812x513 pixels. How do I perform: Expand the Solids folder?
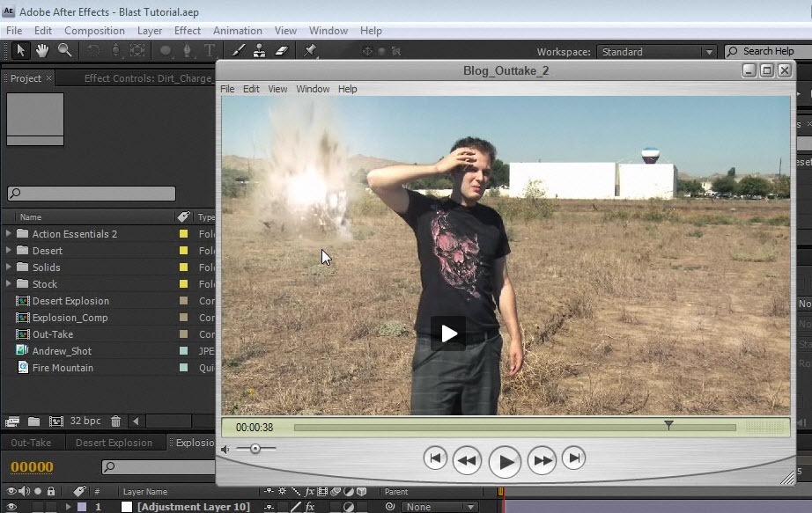click(x=8, y=267)
